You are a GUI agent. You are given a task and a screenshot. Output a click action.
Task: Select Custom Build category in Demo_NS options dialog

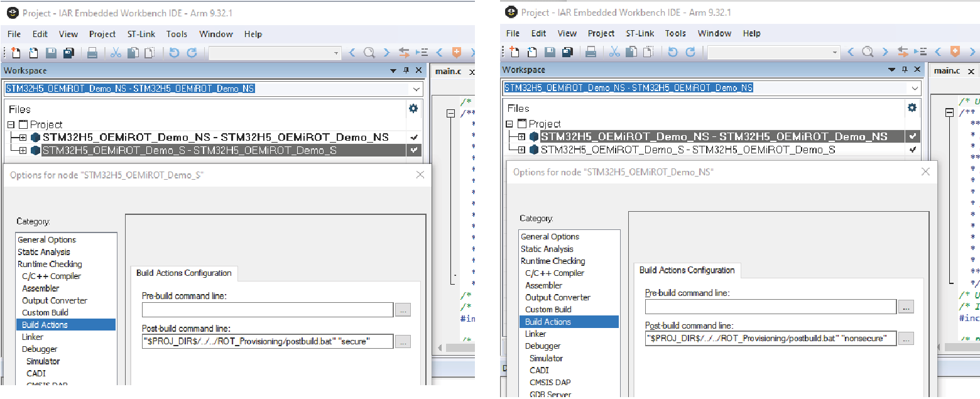(x=548, y=309)
